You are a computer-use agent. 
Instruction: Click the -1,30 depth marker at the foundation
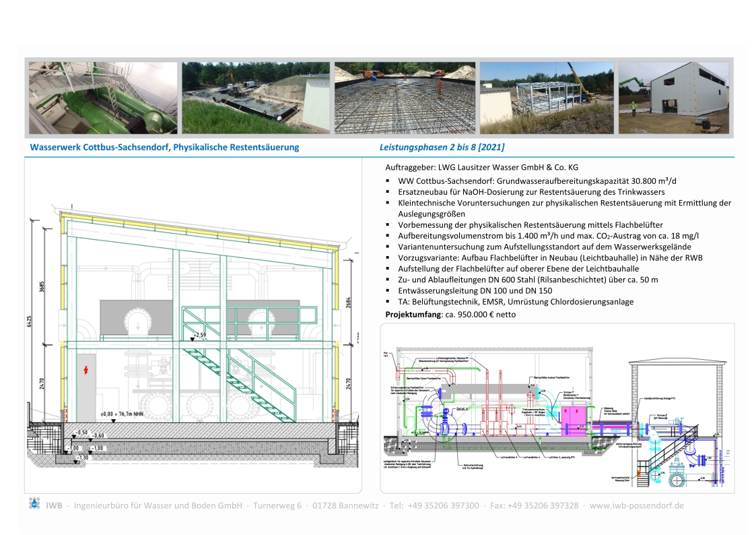coord(81,458)
